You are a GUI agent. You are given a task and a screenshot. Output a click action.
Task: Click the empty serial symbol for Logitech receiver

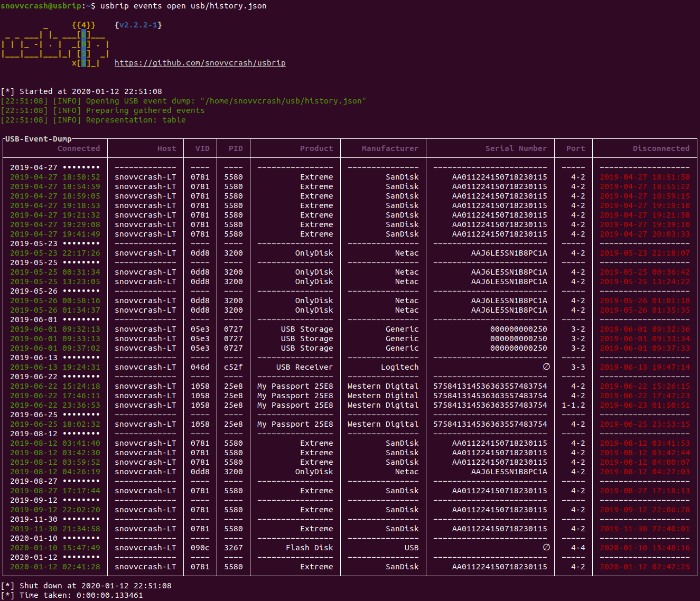point(546,367)
